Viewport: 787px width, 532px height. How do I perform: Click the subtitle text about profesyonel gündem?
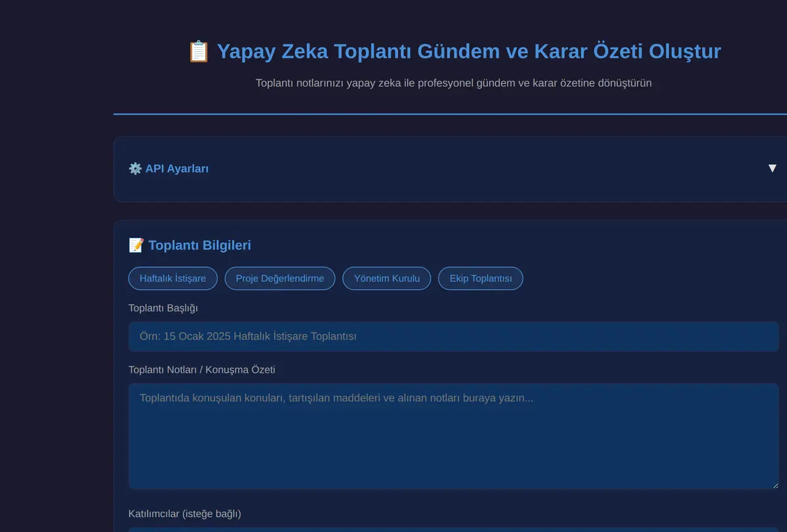(454, 83)
